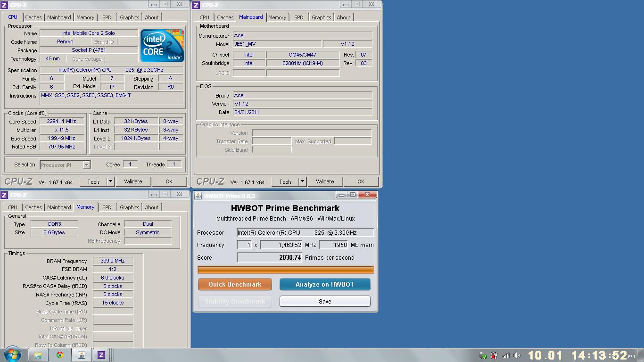Close the CPU-Z Memory window

tap(180, 194)
